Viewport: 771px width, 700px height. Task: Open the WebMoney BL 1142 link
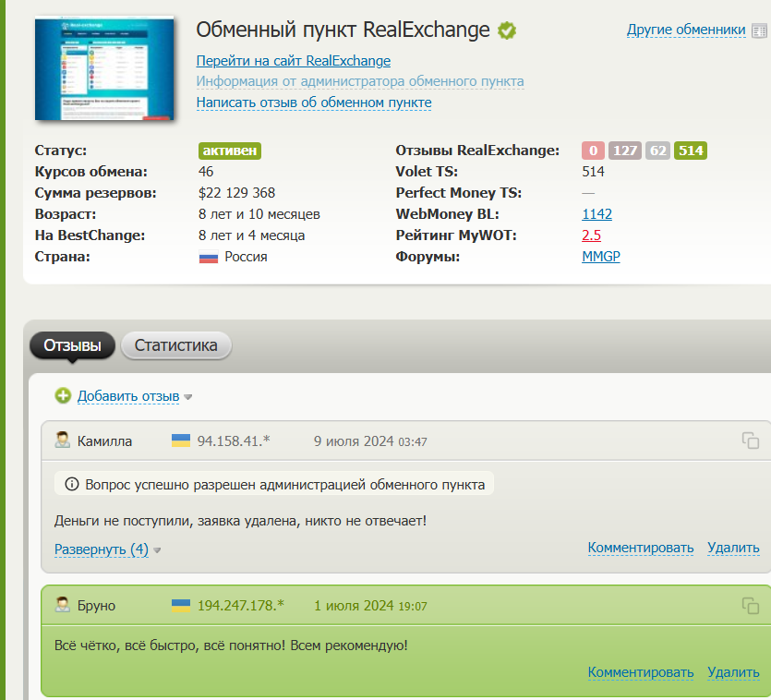tap(596, 214)
